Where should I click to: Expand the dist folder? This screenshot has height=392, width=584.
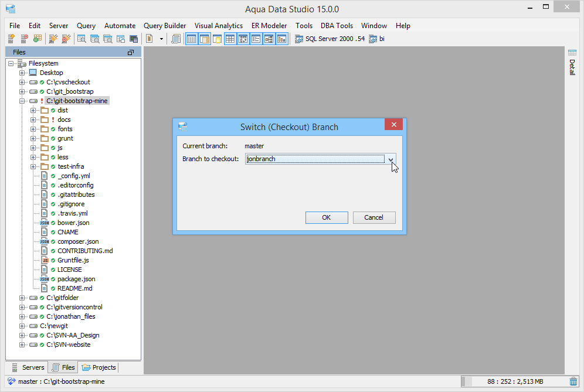(33, 110)
